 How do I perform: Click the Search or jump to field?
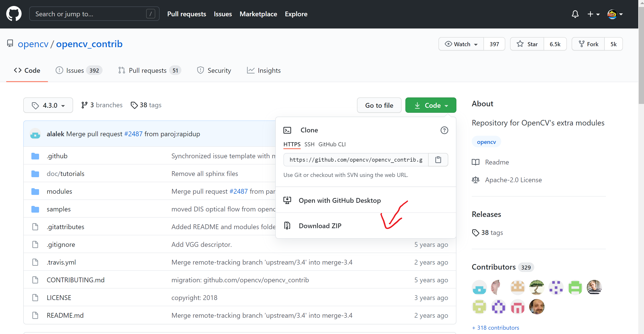click(x=94, y=14)
